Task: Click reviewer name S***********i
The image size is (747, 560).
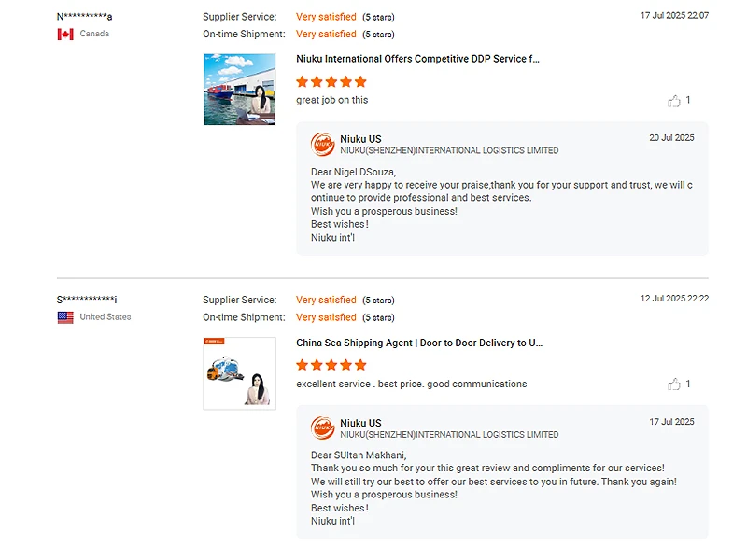Action: point(87,300)
